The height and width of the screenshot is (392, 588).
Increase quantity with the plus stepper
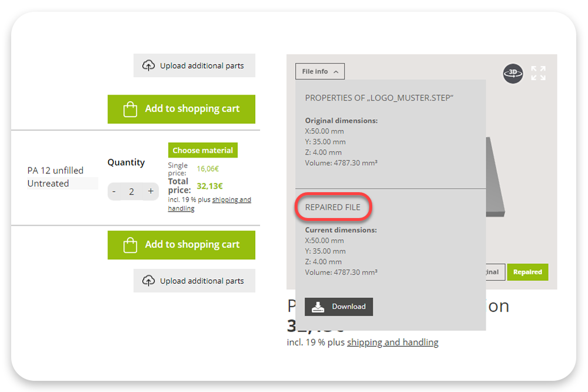coord(150,191)
